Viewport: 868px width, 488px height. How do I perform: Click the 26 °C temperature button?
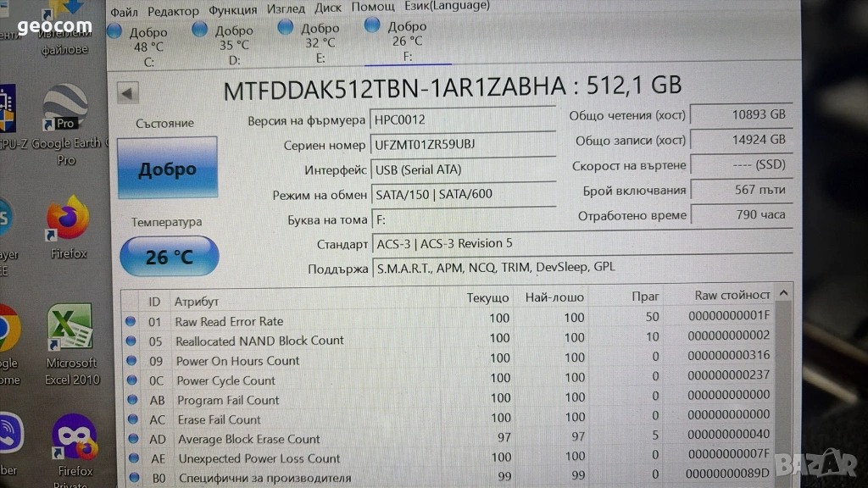(169, 256)
